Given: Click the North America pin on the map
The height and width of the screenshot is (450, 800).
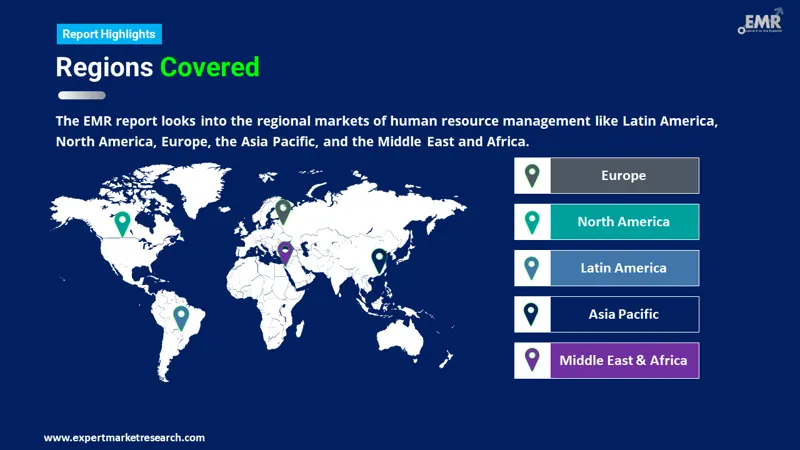Looking at the screenshot, I should click(x=122, y=222).
